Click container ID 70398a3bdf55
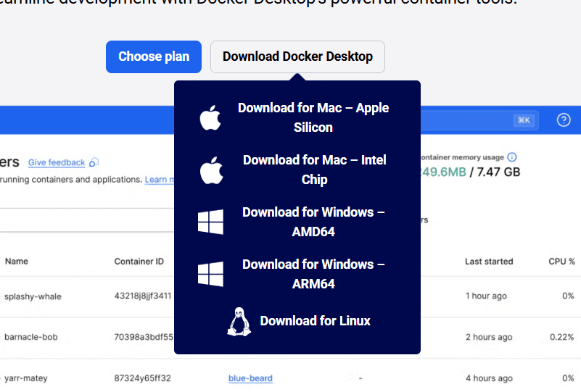This screenshot has width=581, height=392. point(144,337)
